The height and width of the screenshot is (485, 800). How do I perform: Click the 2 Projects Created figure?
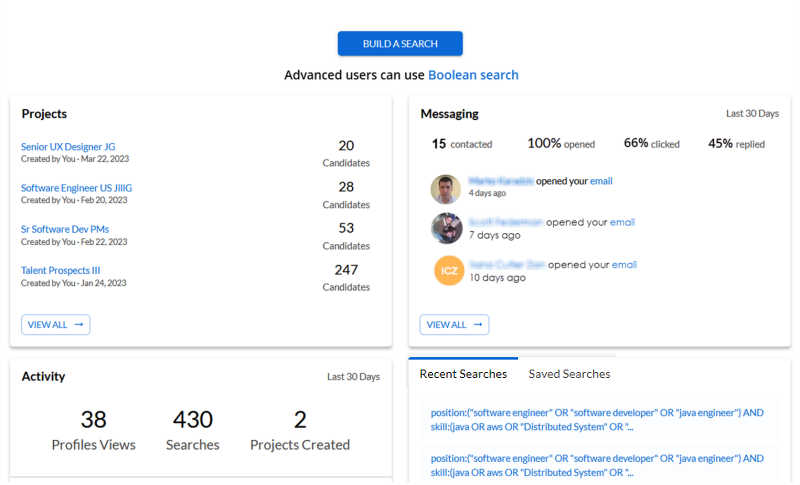(x=300, y=431)
